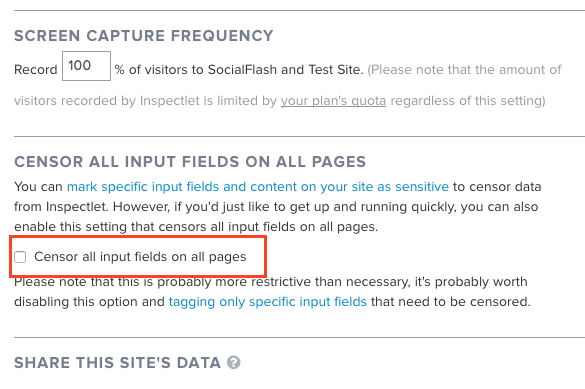585x389 pixels.
Task: Open the 'tagging only specific input fields' link
Action: point(268,301)
